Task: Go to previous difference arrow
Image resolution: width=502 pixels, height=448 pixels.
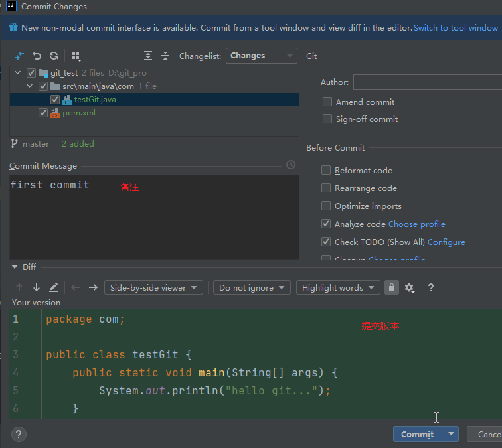Action: click(19, 287)
